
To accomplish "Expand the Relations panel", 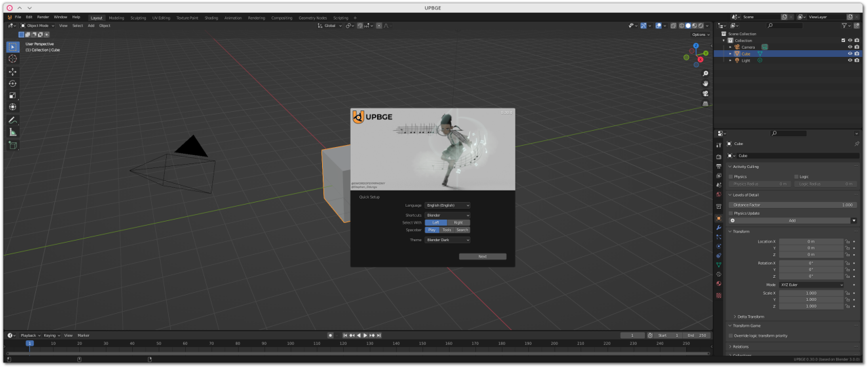I will click(x=739, y=346).
